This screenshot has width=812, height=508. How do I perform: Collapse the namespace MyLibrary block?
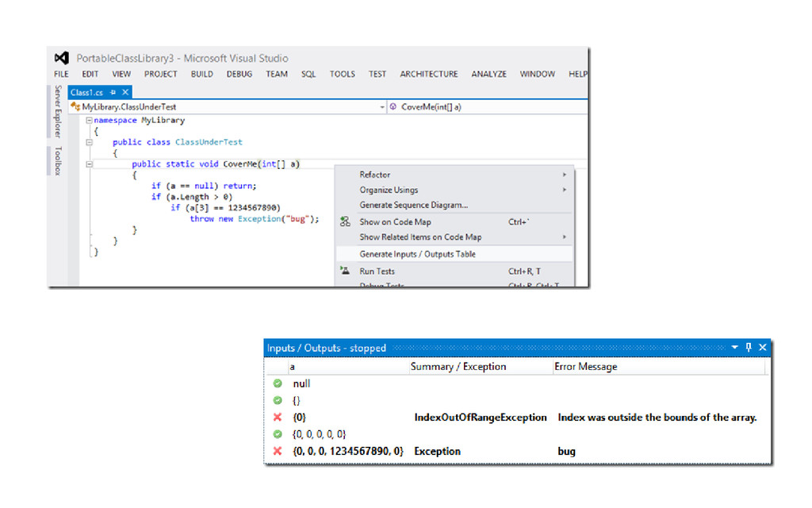(89, 121)
